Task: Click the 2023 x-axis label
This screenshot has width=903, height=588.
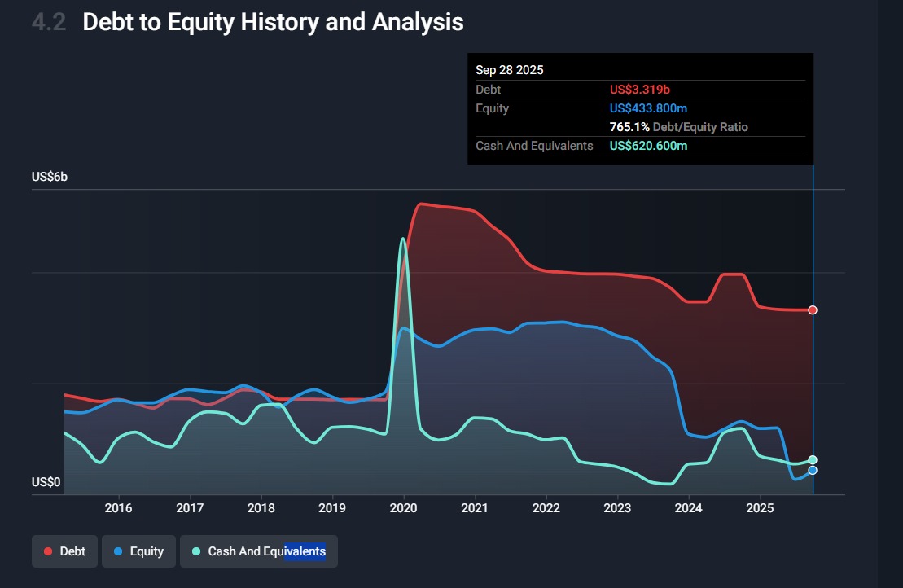Action: click(x=617, y=508)
